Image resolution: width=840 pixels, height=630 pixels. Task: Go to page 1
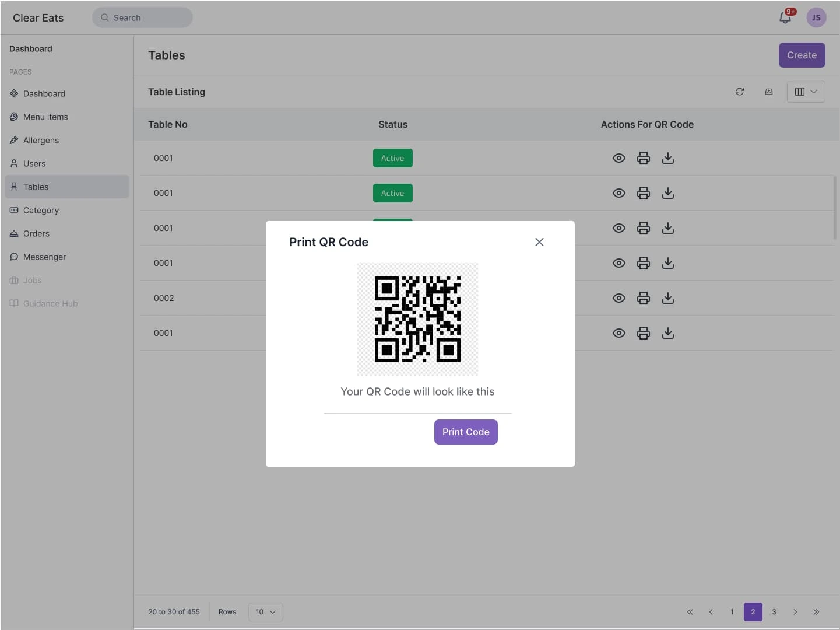732,612
